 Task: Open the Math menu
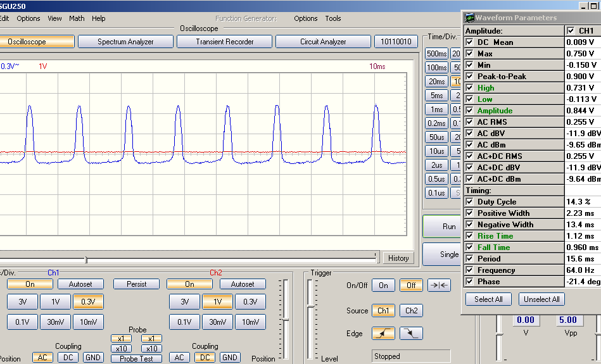pyautogui.click(x=77, y=18)
